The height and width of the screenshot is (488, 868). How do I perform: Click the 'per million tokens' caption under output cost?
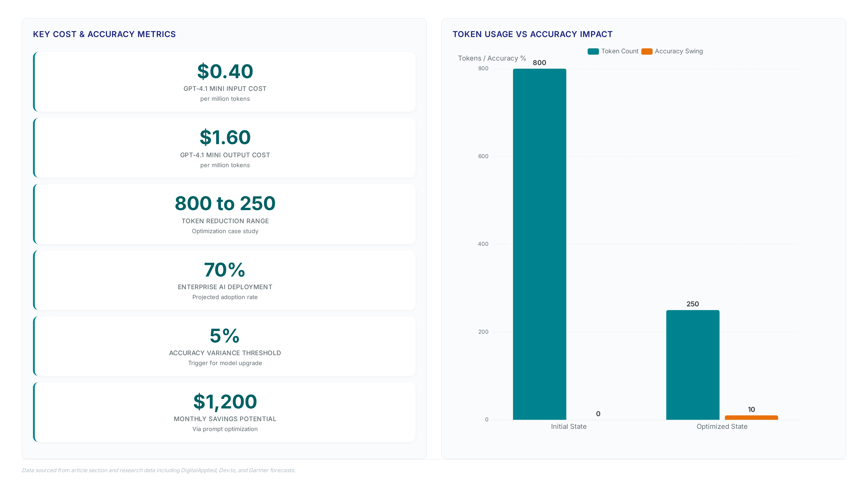pos(225,165)
